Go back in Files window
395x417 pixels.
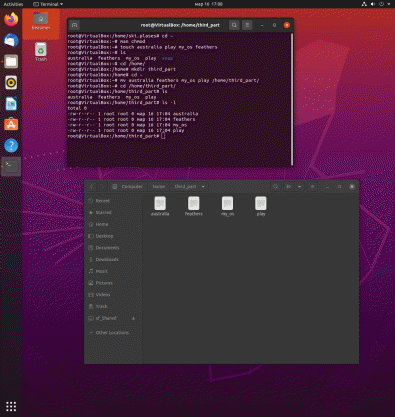click(x=92, y=187)
